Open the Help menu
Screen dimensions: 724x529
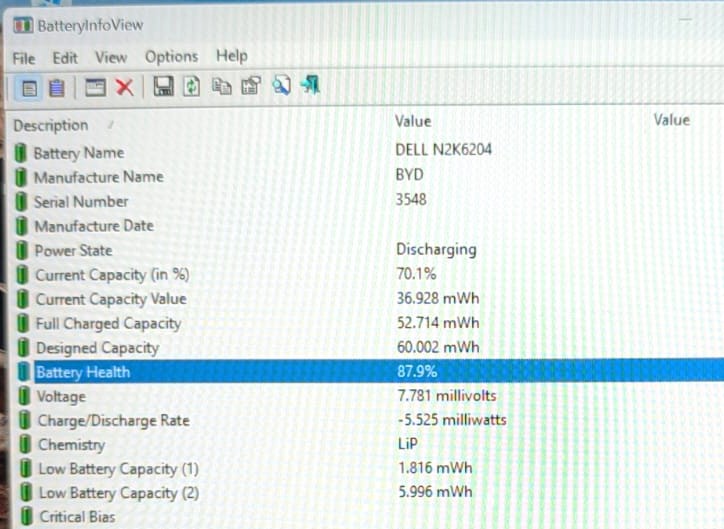232,56
